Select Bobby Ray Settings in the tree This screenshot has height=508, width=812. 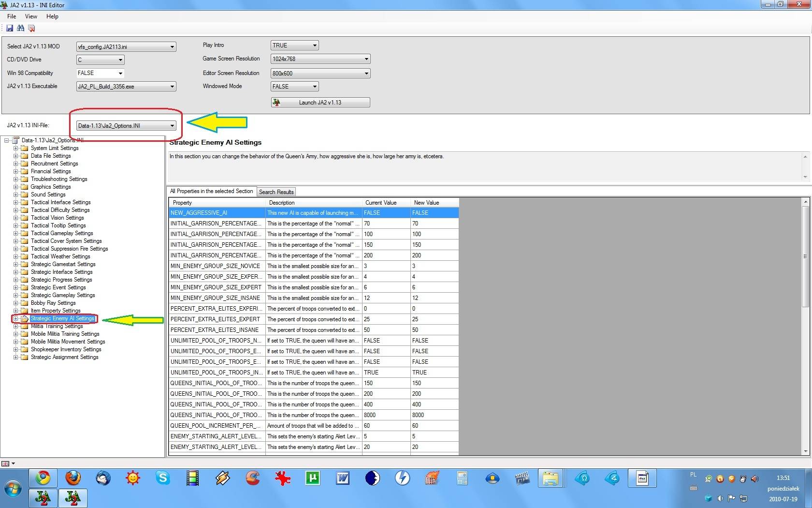point(53,303)
